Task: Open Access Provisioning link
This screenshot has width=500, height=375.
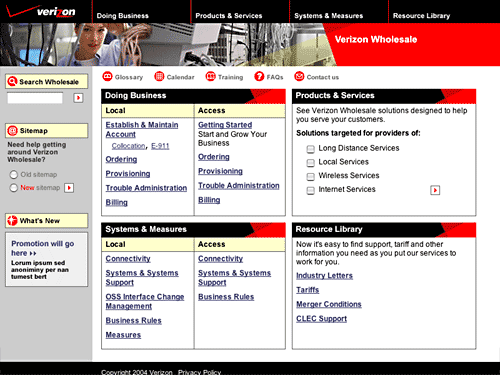Action: (x=220, y=171)
